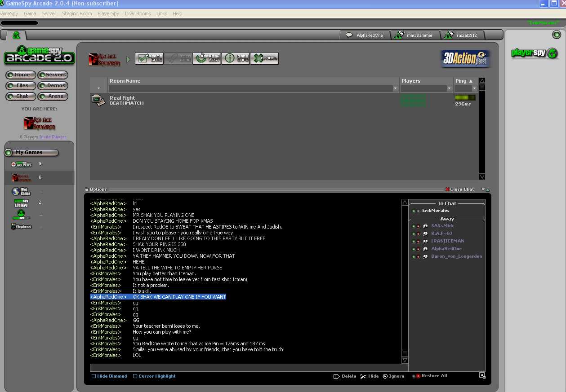Viewport: 566px width, 392px height.
Task: Click the Home navigation button
Action: coord(21,75)
